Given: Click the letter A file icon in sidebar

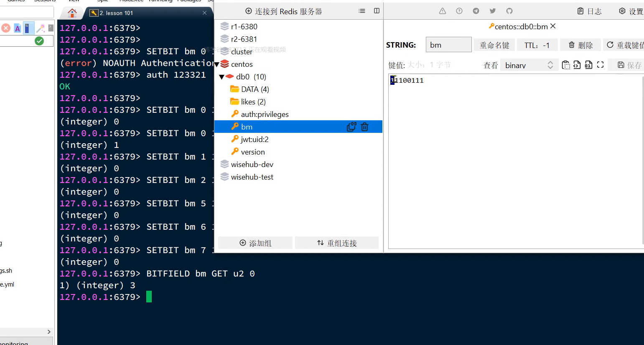Looking at the screenshot, I should (x=18, y=28).
